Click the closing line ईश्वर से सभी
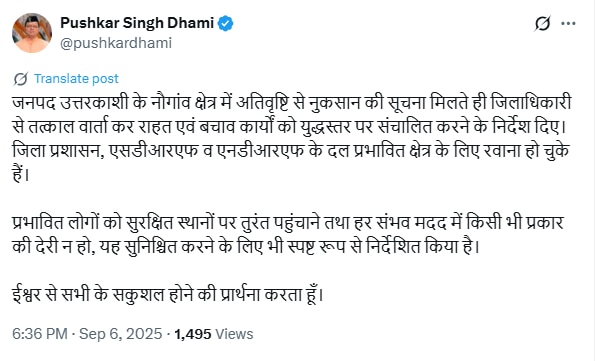Viewport: 599px width, 361px height. 168,295
